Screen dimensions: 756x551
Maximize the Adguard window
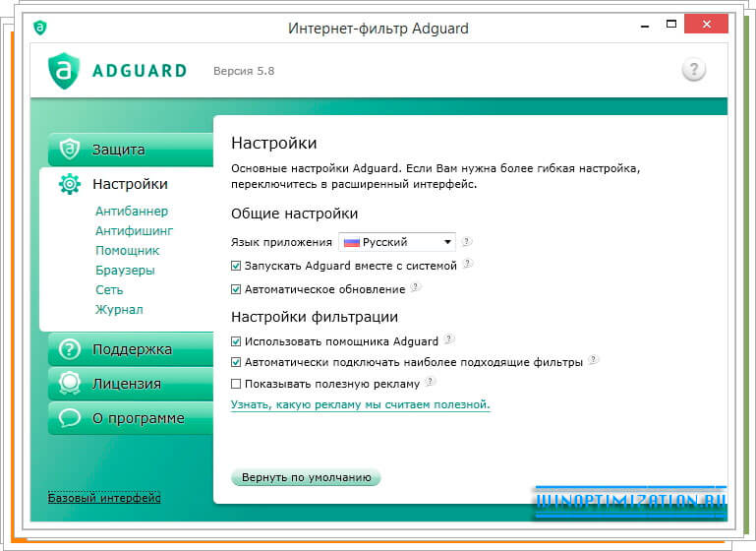(671, 25)
